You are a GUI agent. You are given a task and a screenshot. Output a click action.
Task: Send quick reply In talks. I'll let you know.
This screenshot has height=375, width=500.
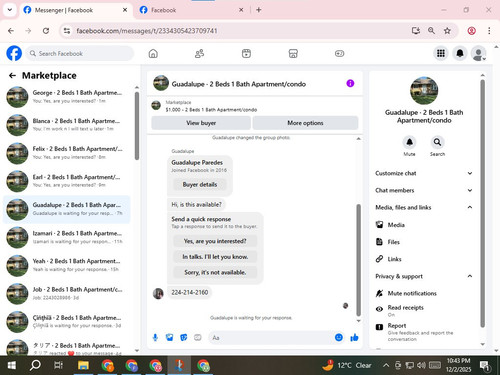point(215,257)
